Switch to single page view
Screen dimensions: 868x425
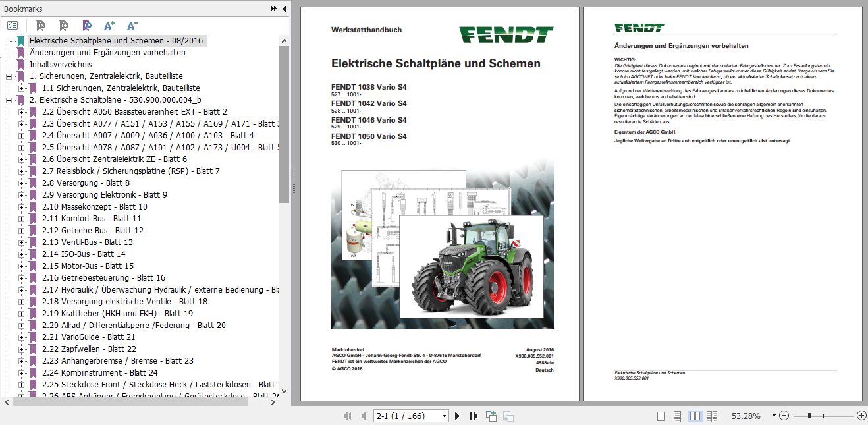point(661,416)
